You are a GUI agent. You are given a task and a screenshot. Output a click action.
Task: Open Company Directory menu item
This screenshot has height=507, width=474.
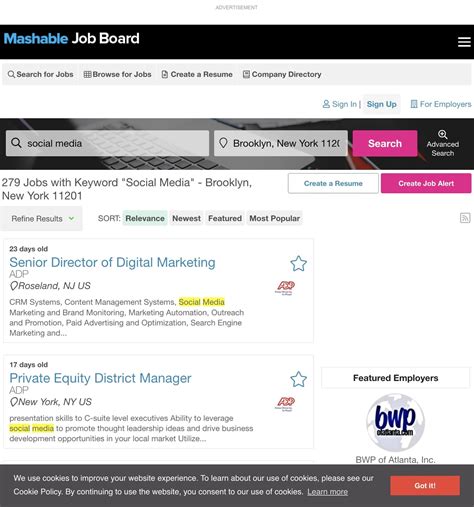(282, 74)
